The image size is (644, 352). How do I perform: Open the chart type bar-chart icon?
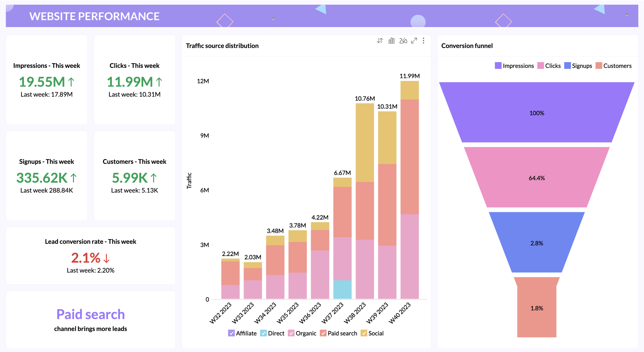392,40
